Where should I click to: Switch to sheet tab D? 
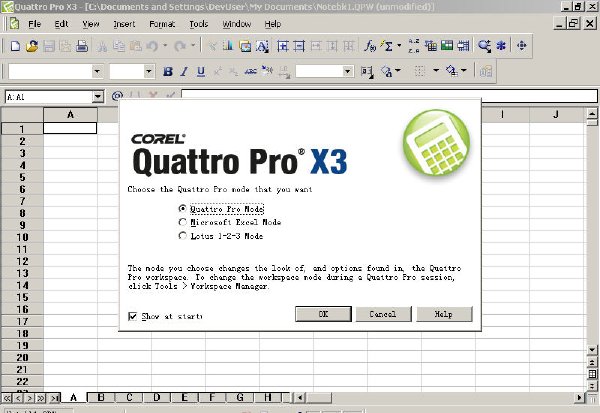point(157,397)
